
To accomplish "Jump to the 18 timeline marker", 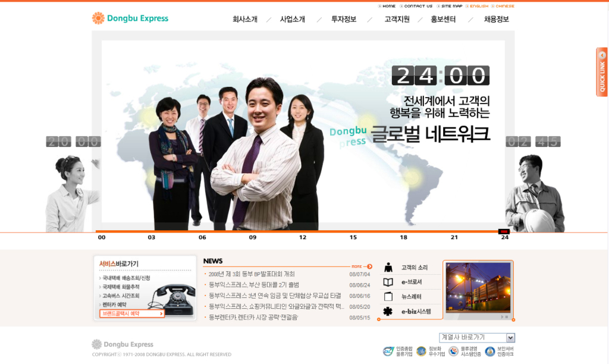I will click(x=404, y=237).
